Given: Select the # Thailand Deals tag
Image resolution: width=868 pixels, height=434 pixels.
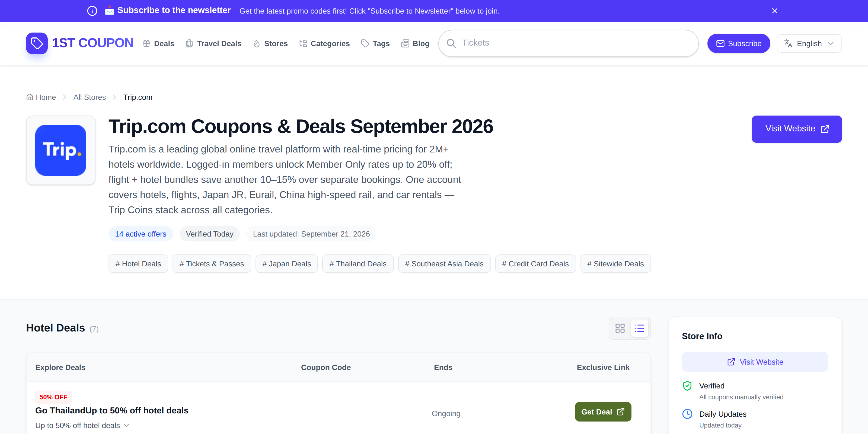Looking at the screenshot, I should pyautogui.click(x=358, y=263).
